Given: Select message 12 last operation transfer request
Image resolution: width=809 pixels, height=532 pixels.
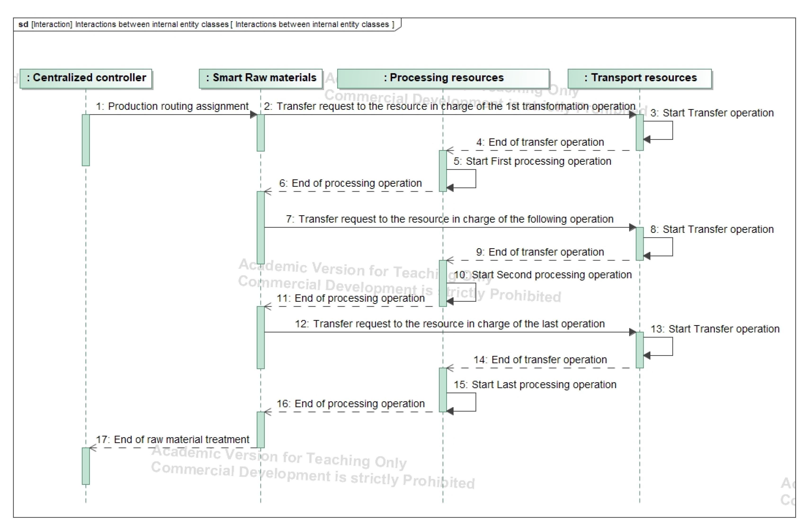Looking at the screenshot, I should tap(449, 324).
